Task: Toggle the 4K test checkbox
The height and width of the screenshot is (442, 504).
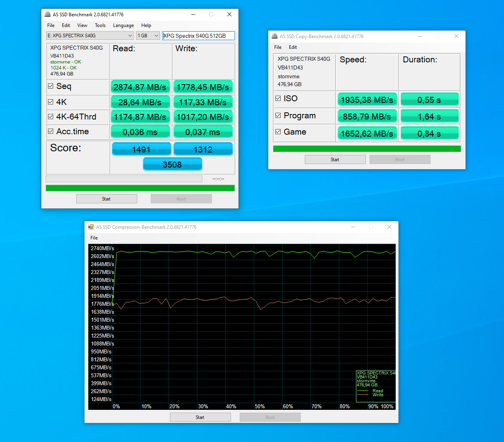Action: [x=50, y=102]
